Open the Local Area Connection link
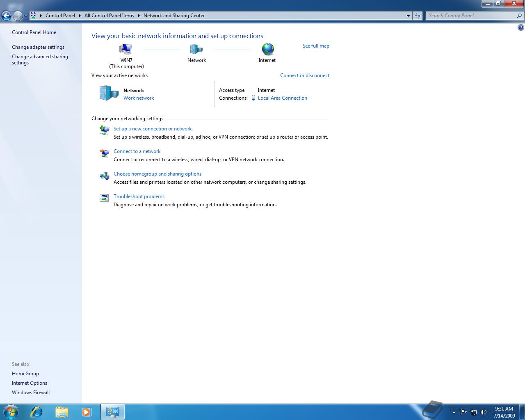 (x=282, y=98)
